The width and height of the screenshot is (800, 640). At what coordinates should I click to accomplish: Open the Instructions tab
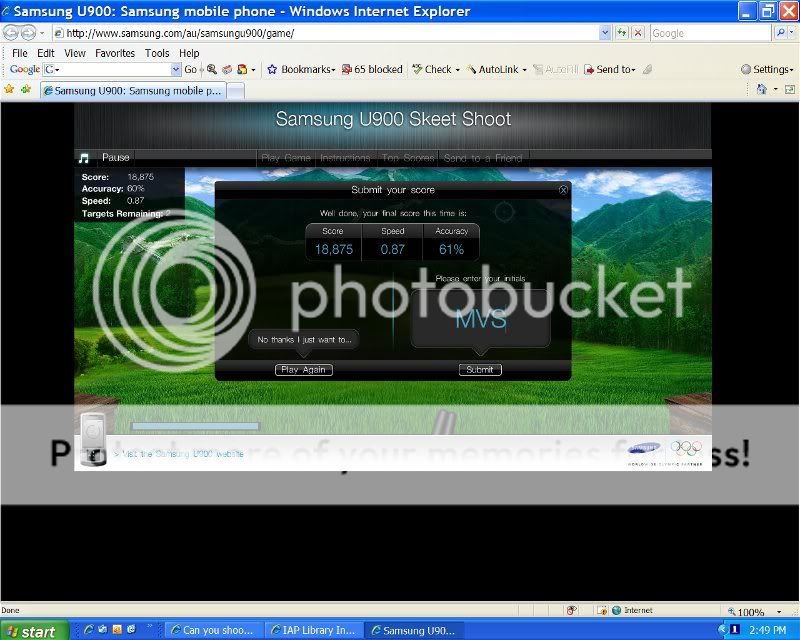[x=345, y=158]
